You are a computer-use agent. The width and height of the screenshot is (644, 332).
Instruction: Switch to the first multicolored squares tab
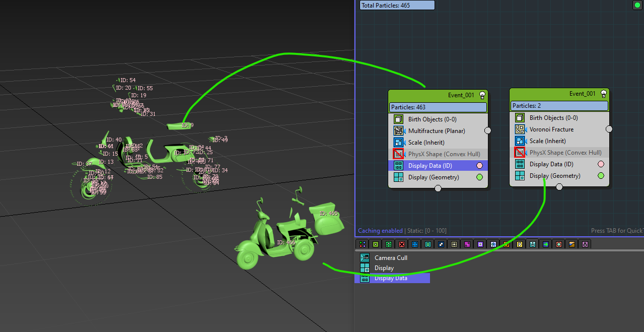click(363, 244)
